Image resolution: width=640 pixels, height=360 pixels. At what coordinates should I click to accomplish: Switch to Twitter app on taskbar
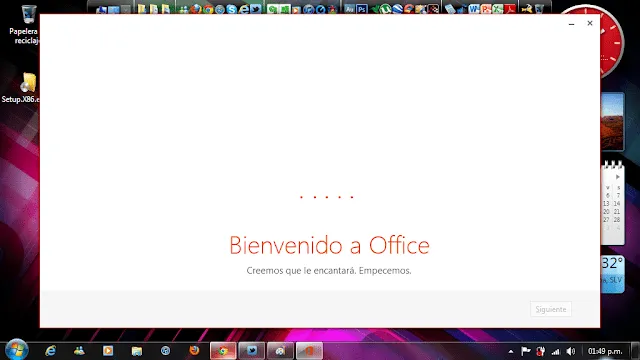pyautogui.click(x=251, y=351)
